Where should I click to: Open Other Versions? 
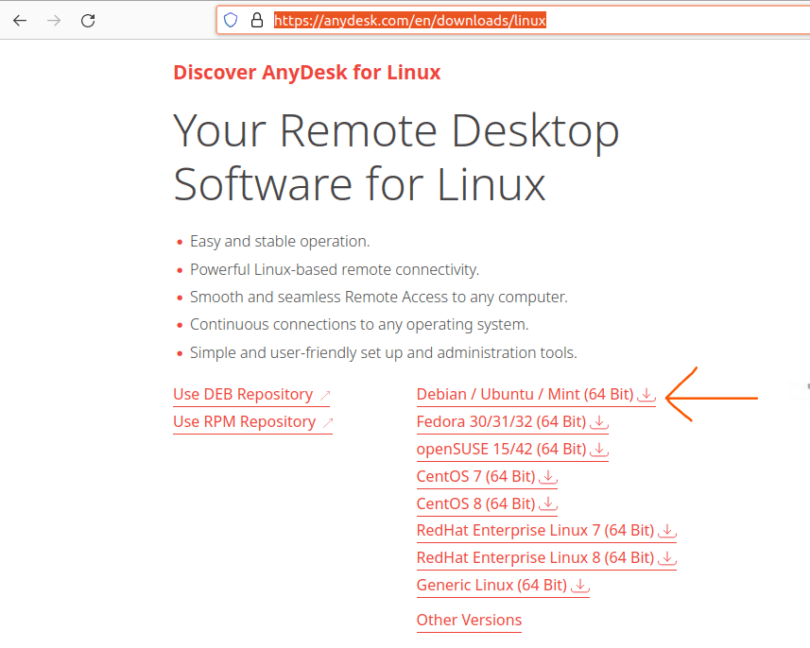(468, 620)
